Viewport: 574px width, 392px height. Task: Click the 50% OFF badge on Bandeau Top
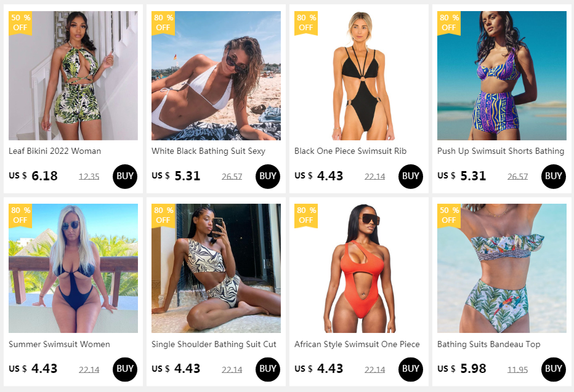[x=449, y=216]
